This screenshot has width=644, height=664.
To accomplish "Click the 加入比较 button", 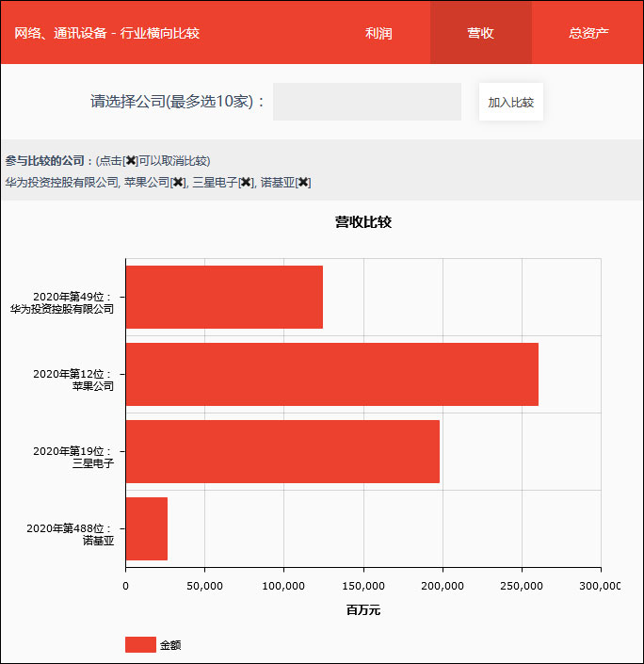I will [510, 102].
